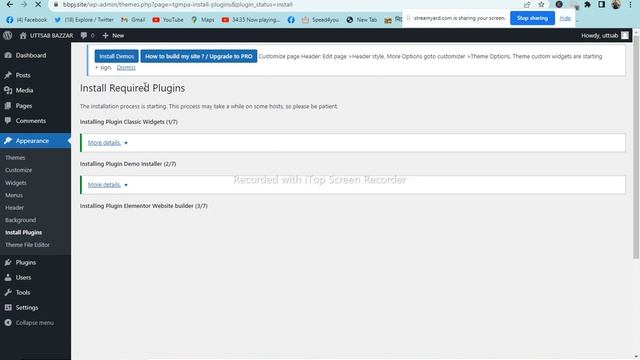Expand More details for Demo Installer
This screenshot has height=360, width=640.
108,185
